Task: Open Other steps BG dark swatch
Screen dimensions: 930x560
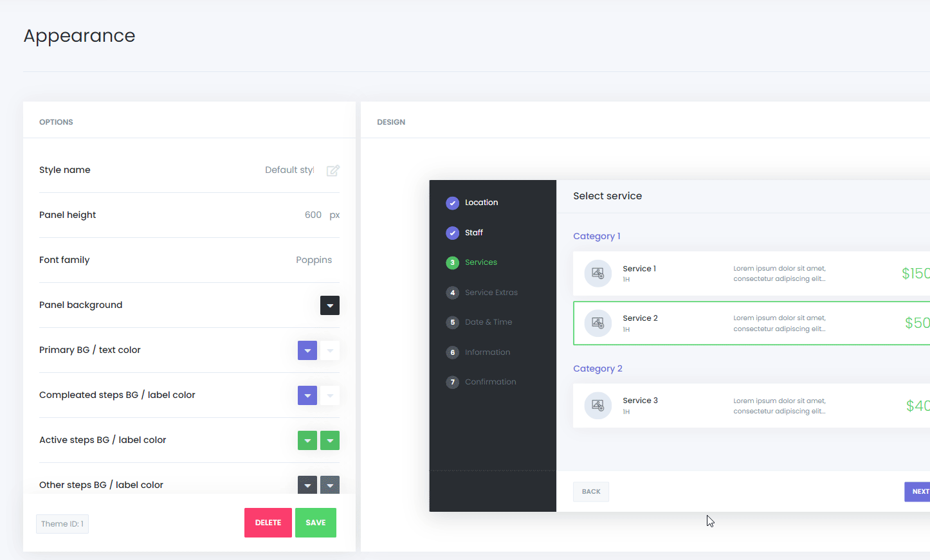Action: (x=307, y=485)
